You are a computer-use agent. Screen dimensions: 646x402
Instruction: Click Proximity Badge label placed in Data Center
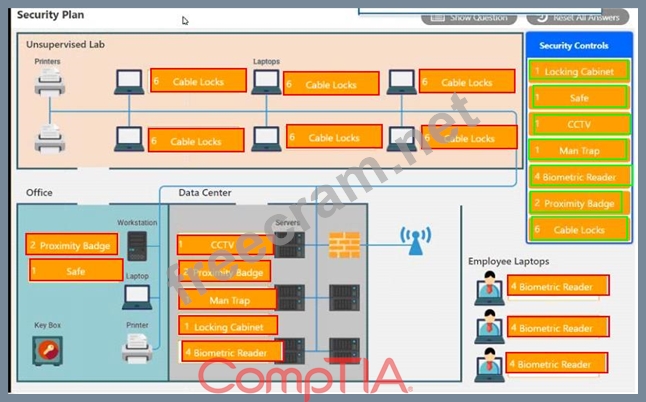tap(225, 271)
